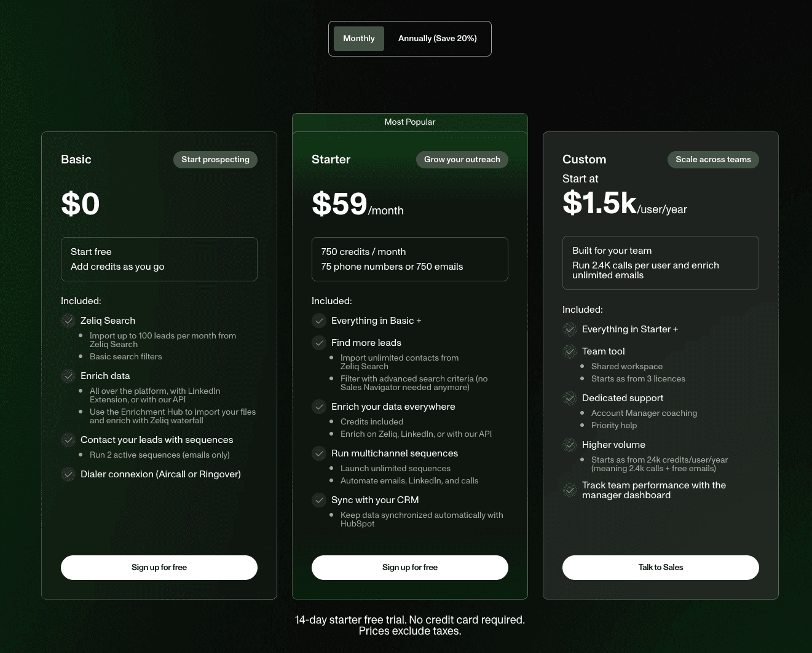The image size is (812, 653).
Task: Switch to Annually (Save 20%) billing
Action: pyautogui.click(x=437, y=38)
